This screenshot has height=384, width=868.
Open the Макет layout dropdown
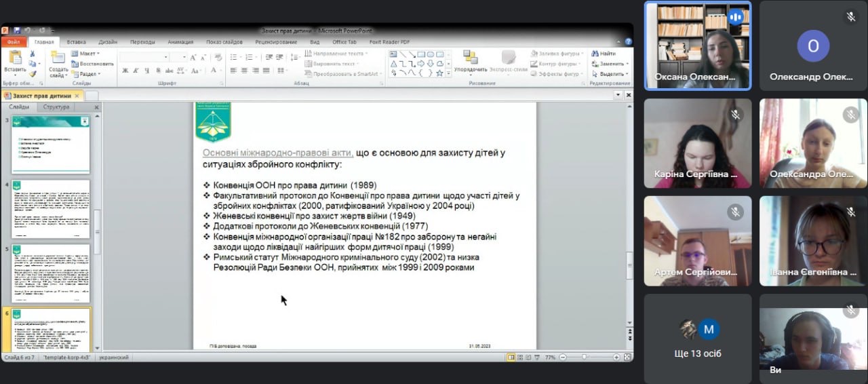[x=85, y=54]
